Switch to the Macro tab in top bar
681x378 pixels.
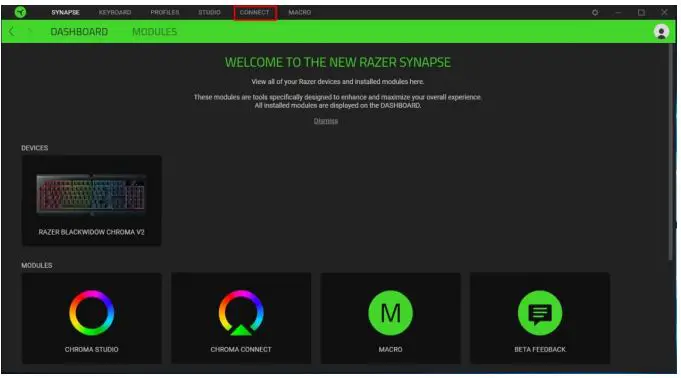300,13
